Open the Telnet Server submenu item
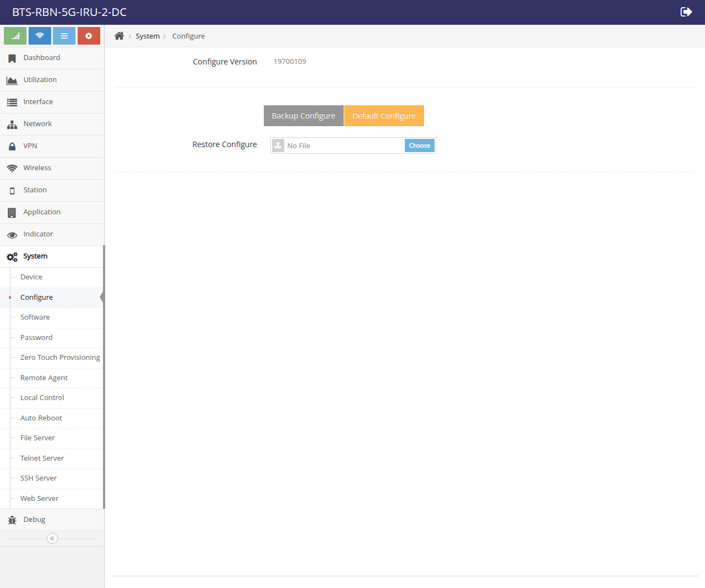This screenshot has height=588, width=705. coord(52,458)
